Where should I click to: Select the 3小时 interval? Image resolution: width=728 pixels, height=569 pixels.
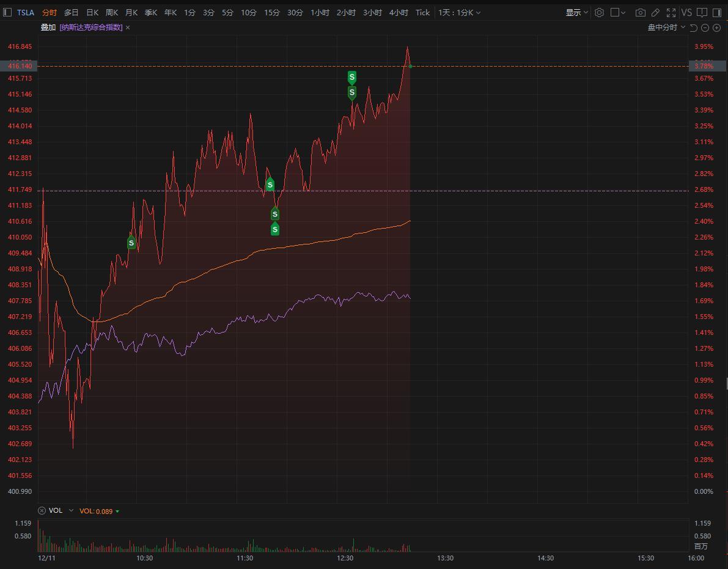click(372, 13)
